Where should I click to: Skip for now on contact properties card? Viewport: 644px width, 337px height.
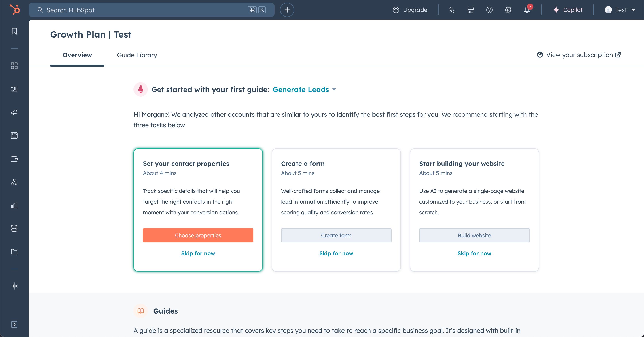pos(198,253)
